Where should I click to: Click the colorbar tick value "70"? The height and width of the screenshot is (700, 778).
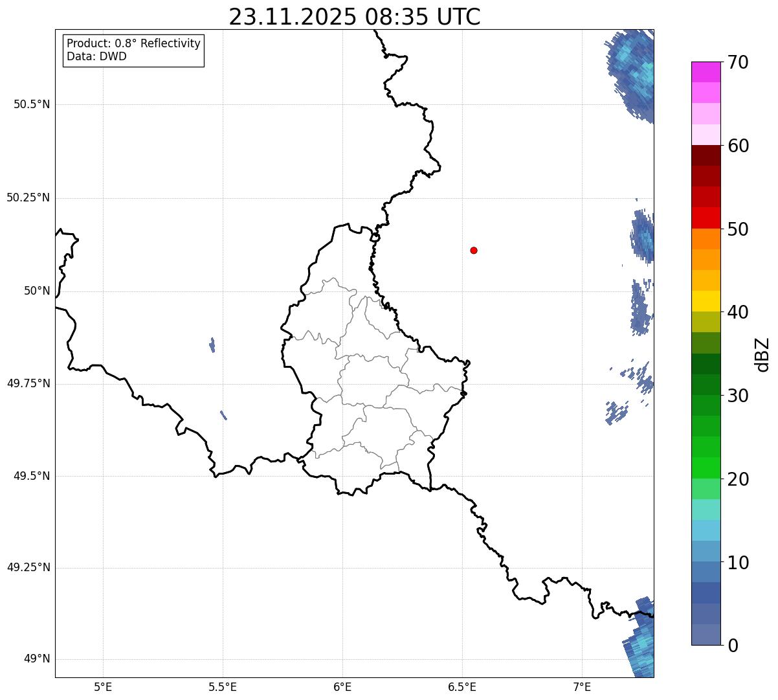738,63
